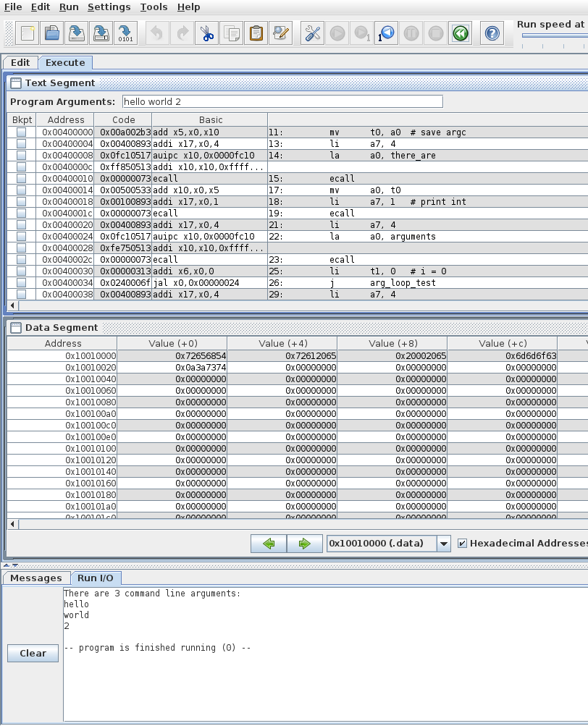Viewport: 588px width, 726px height.
Task: Click the Pause execution icon
Action: 411,33
